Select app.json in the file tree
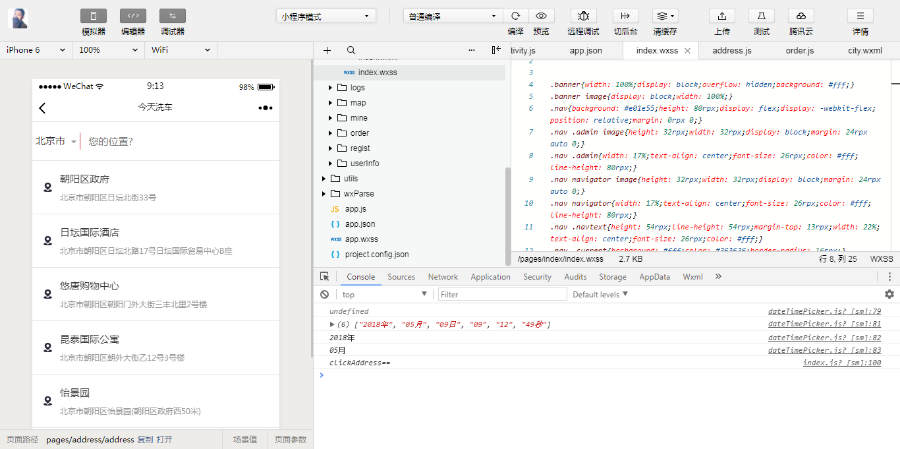This screenshot has height=449, width=900. 360,224
